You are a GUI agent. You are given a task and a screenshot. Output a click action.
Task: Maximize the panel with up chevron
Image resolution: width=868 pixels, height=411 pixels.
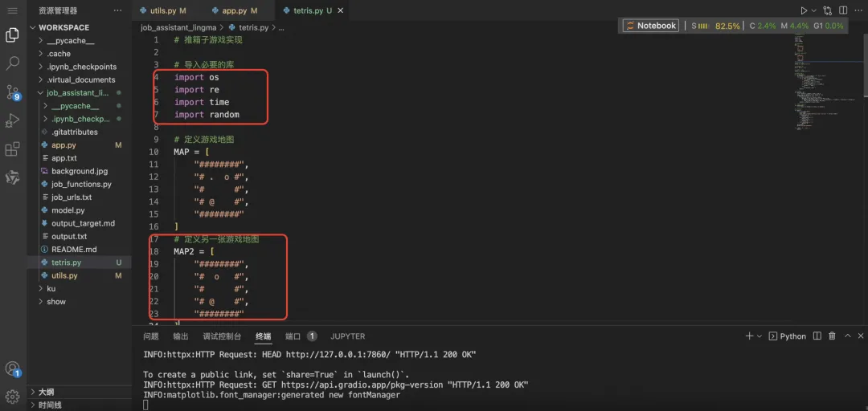coord(848,336)
